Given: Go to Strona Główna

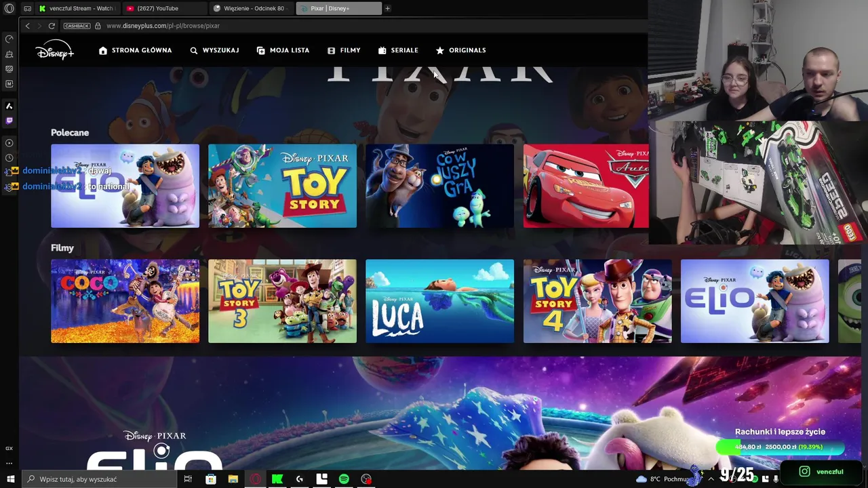Looking at the screenshot, I should [135, 50].
